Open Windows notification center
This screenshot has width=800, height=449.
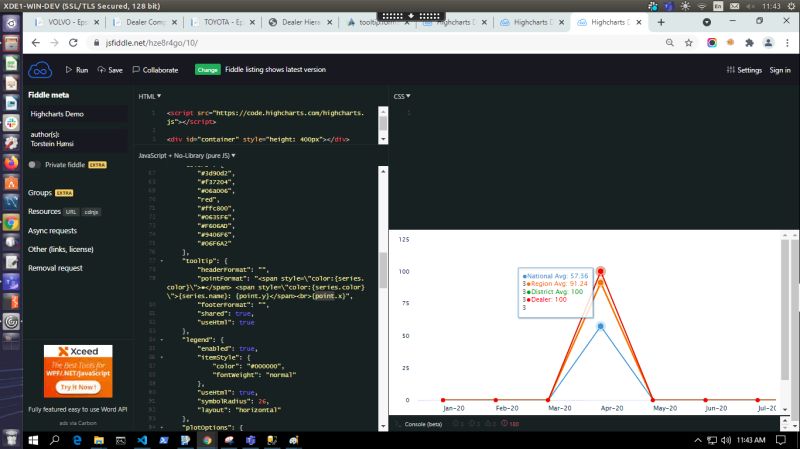[x=781, y=440]
